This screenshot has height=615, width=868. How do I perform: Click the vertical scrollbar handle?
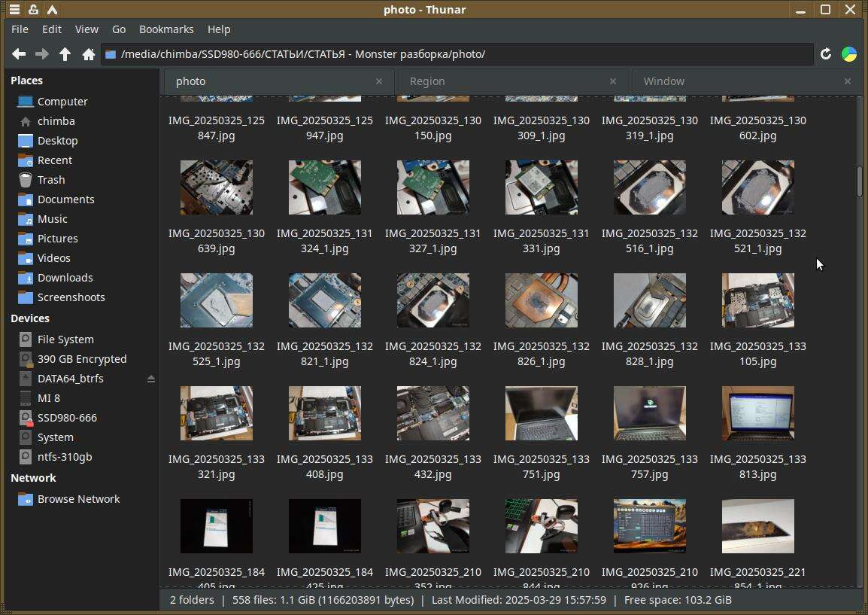[860, 181]
